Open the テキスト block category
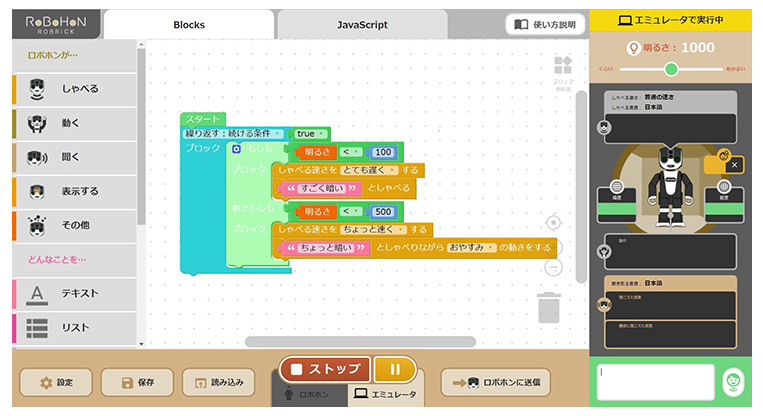Viewport: 763px width, 416px height. pos(74,293)
